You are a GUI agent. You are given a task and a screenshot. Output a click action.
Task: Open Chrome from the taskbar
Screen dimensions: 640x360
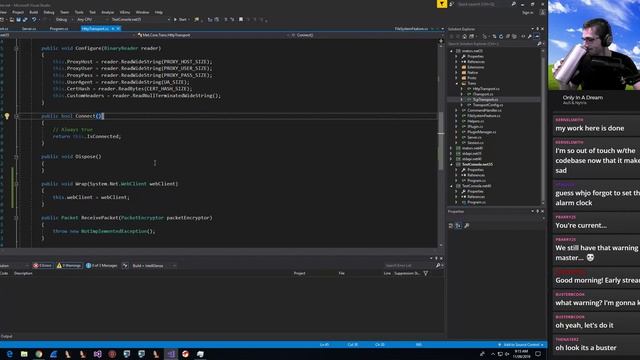(39, 354)
